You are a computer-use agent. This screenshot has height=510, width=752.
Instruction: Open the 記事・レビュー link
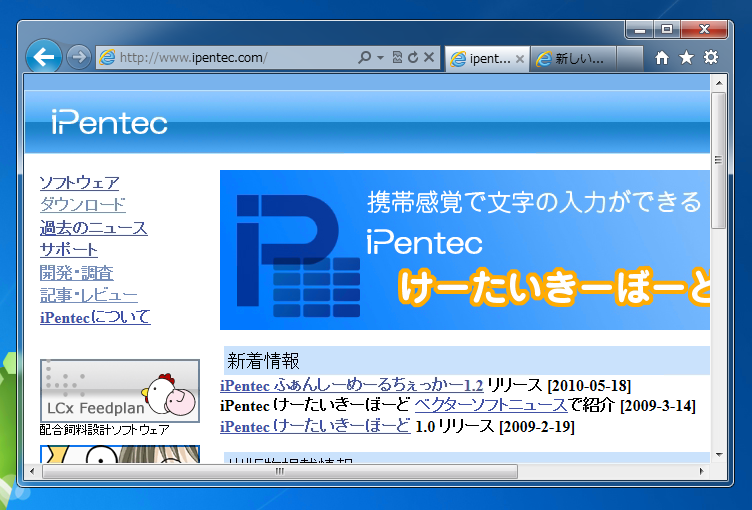coord(89,295)
